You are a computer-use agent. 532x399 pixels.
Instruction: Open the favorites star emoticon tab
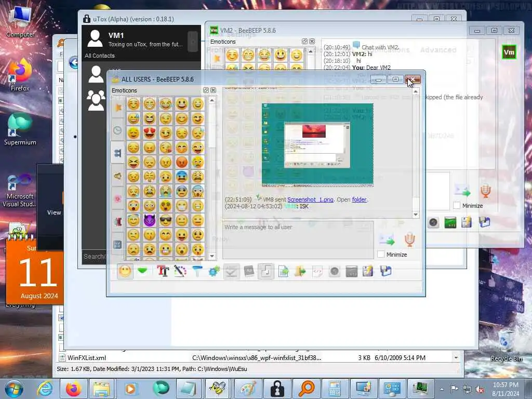118,108
